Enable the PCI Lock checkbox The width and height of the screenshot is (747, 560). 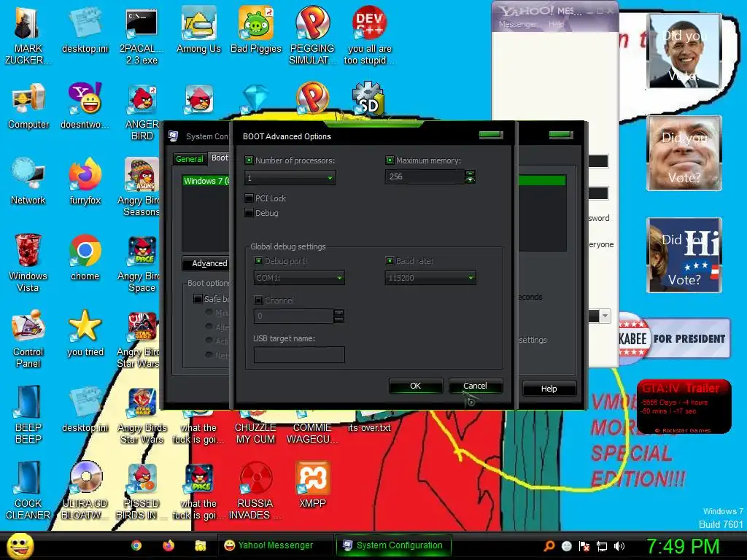(249, 198)
